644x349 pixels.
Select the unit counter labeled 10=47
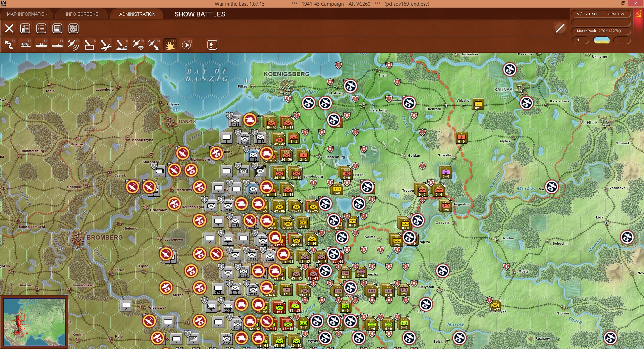[321, 257]
